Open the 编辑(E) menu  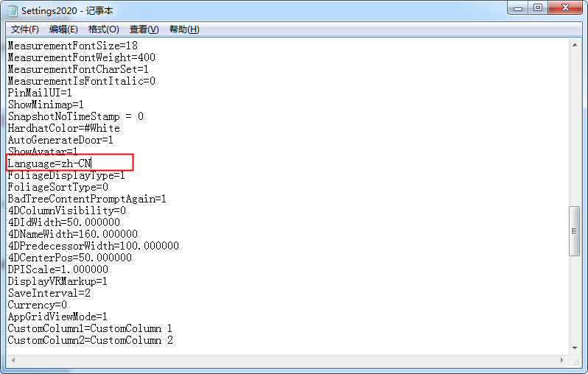coord(63,29)
